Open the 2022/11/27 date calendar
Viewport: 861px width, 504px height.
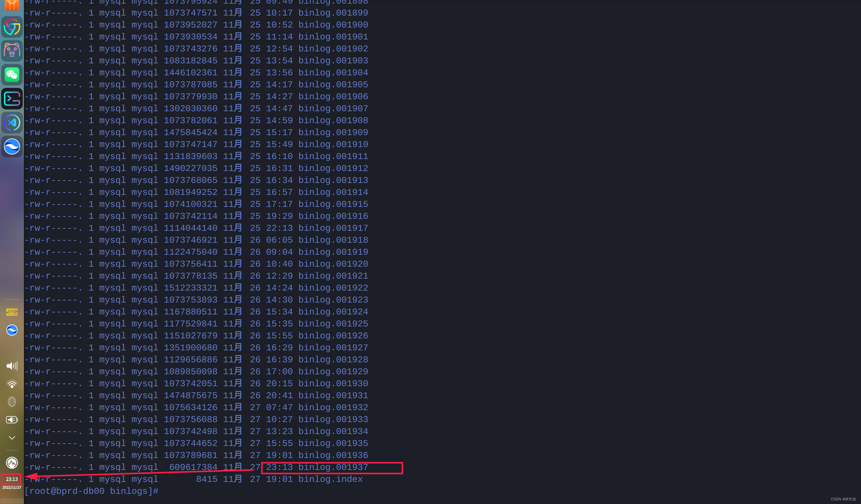pyautogui.click(x=12, y=487)
